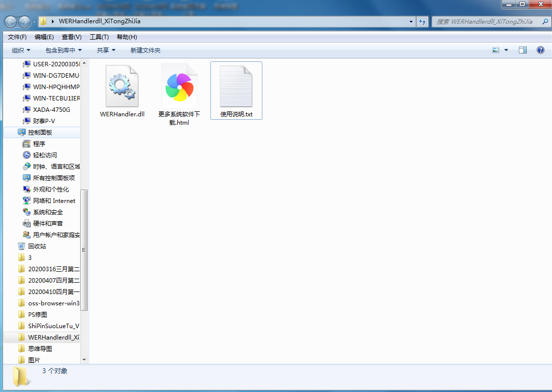
Task: Open the view options dropdown arrow
Action: pos(506,50)
